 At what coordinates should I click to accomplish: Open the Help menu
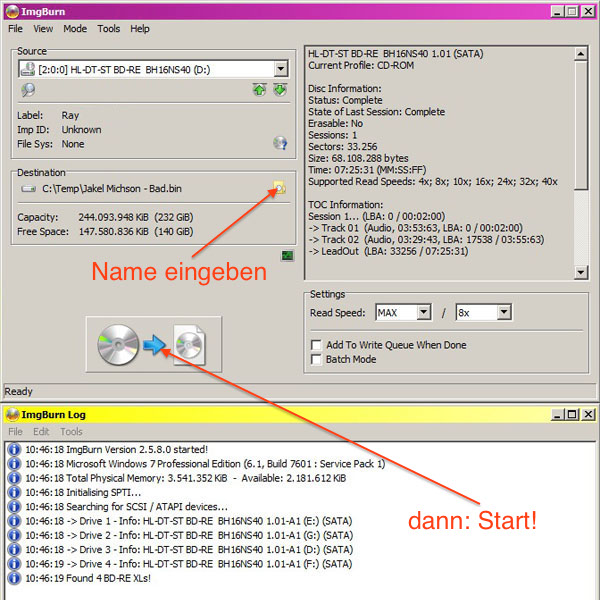coord(140,29)
